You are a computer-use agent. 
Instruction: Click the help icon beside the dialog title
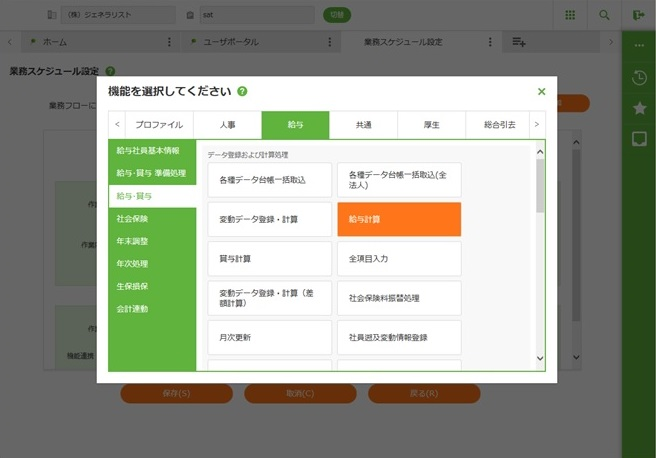[x=243, y=91]
